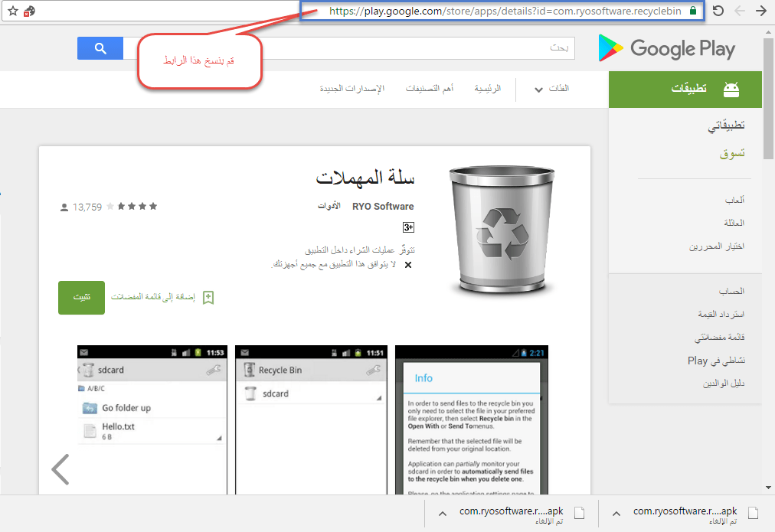Viewport: 775px width, 532px height.
Task: Open the الرئيسية home tab
Action: pyautogui.click(x=487, y=89)
